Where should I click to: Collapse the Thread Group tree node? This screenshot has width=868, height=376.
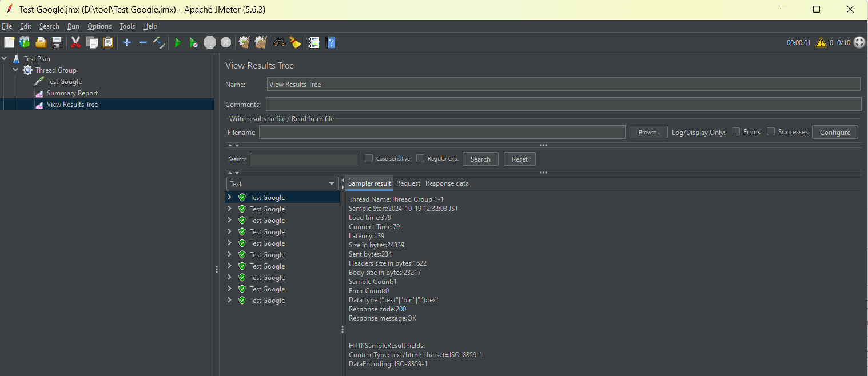pos(15,70)
